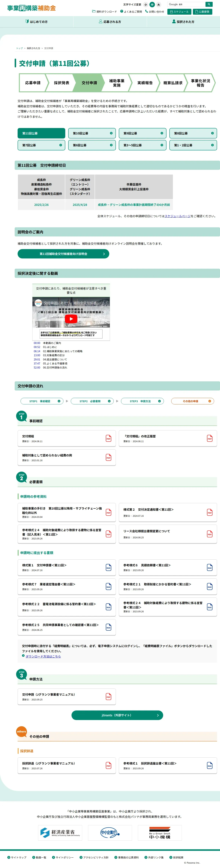Screen dimensions: 220x868
Task: Jump to その他の申請 section
Action: (193, 401)
